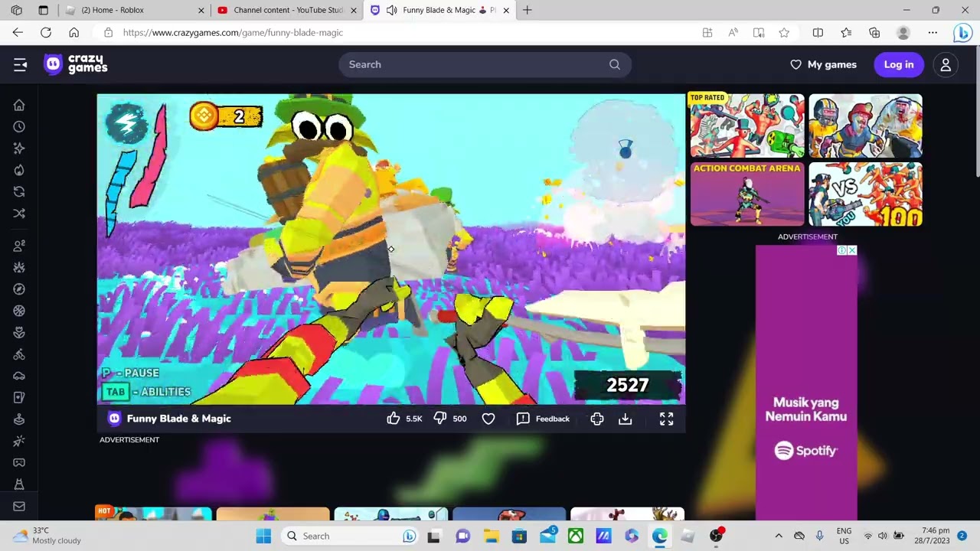Click the Spotify ad banner
Viewport: 980px width, 551px height.
(x=806, y=383)
